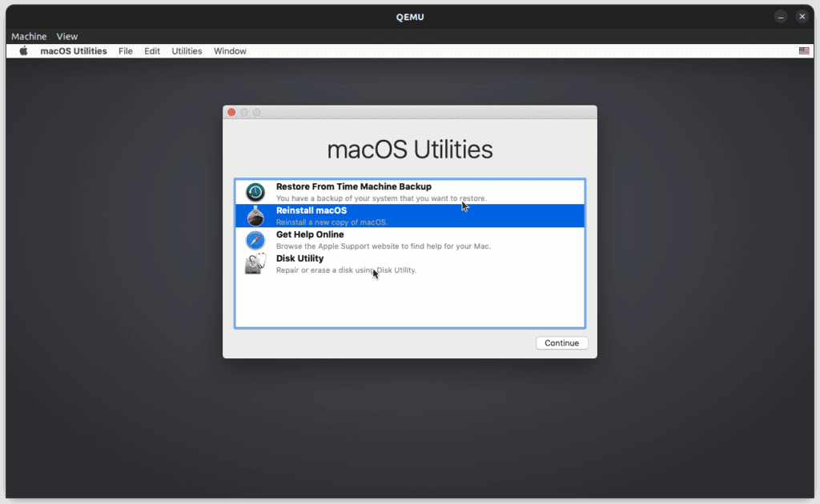Open the Apple logo menu
The height and width of the screenshot is (504, 820).
pos(23,50)
